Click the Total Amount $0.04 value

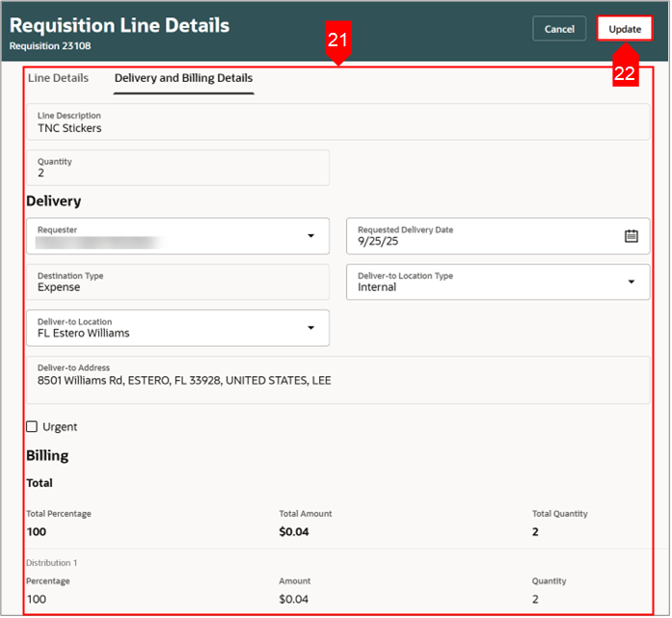[x=294, y=533]
